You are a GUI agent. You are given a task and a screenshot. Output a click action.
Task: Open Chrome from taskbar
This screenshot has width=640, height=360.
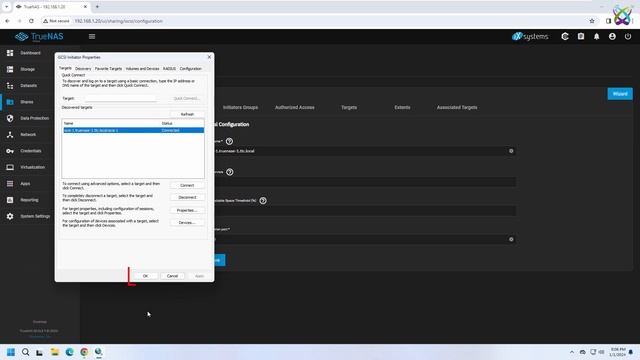pyautogui.click(x=84, y=352)
